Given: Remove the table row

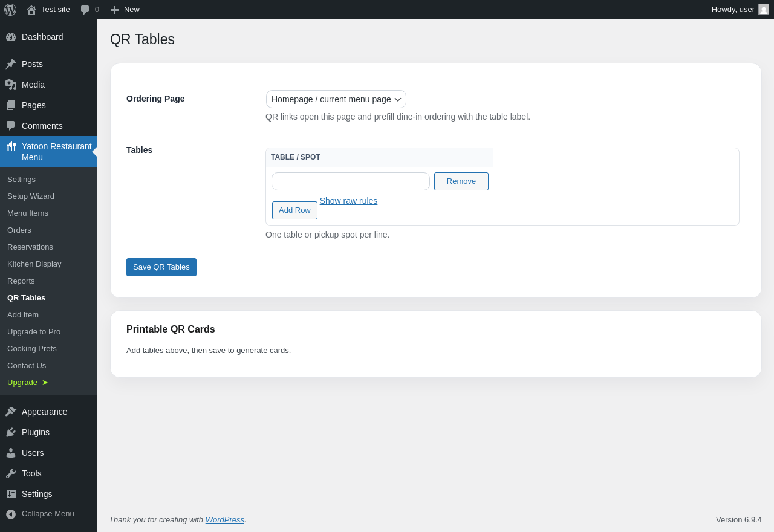Looking at the screenshot, I should click(461, 181).
